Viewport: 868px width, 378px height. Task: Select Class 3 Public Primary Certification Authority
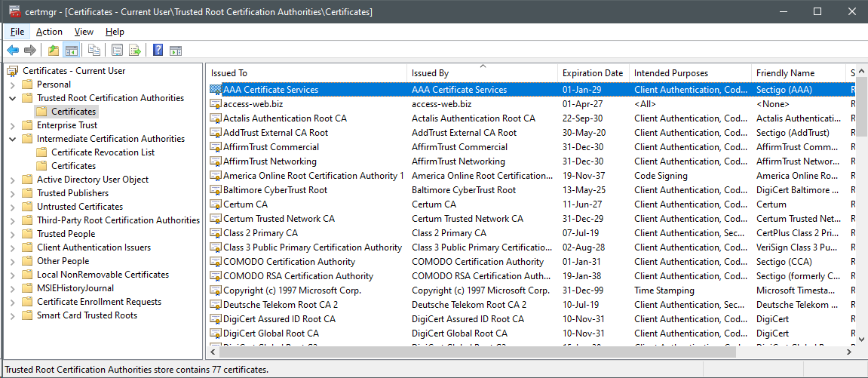(x=532, y=247)
